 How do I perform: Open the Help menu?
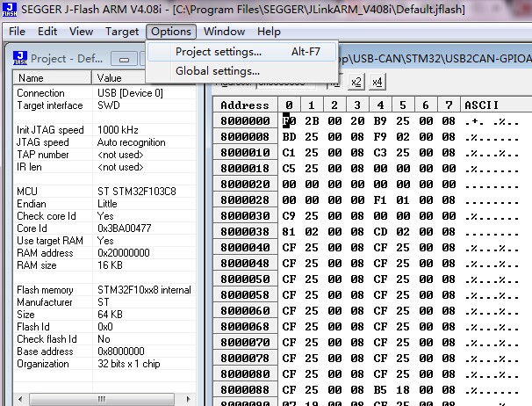[269, 32]
